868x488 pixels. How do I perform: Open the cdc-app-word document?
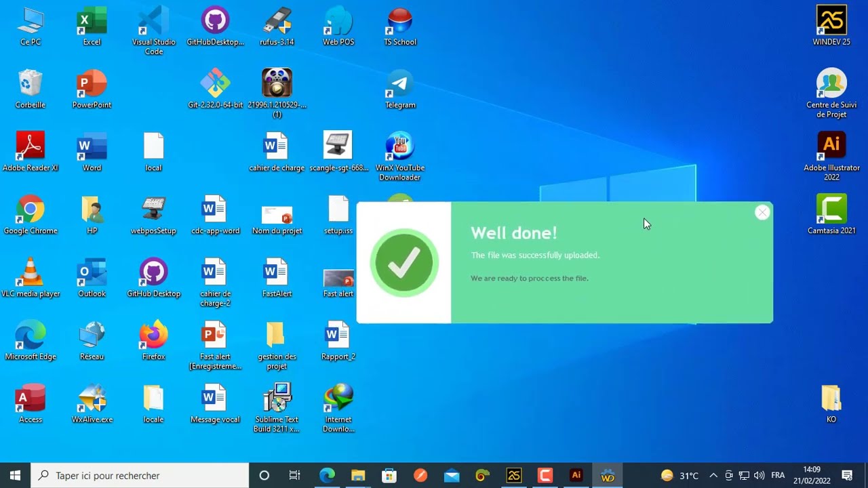[215, 215]
